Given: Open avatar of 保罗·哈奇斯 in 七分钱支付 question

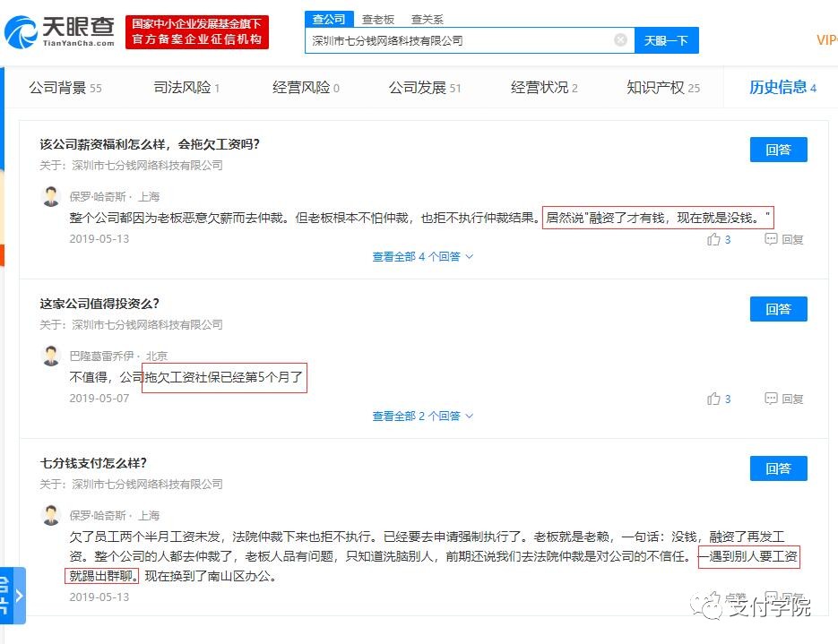Looking at the screenshot, I should [51, 515].
